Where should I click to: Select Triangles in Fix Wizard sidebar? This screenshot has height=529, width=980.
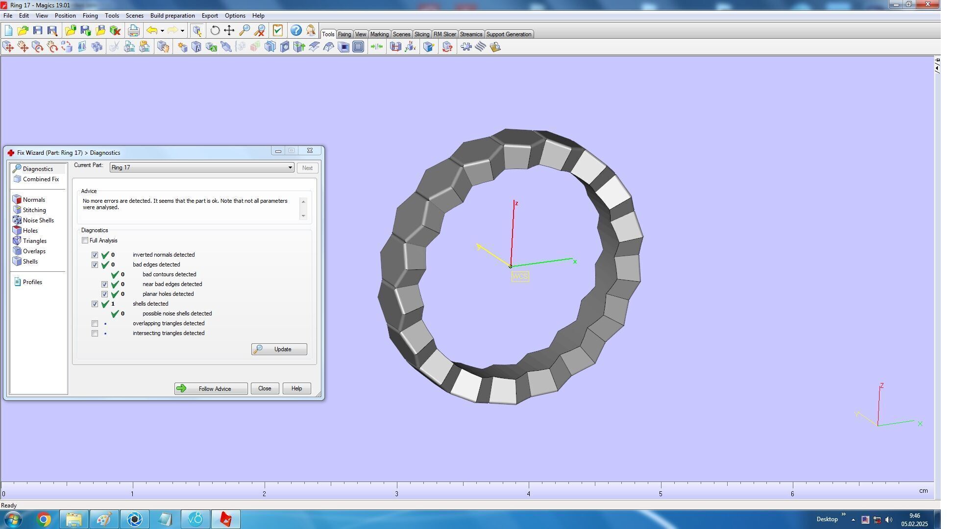pos(30,241)
